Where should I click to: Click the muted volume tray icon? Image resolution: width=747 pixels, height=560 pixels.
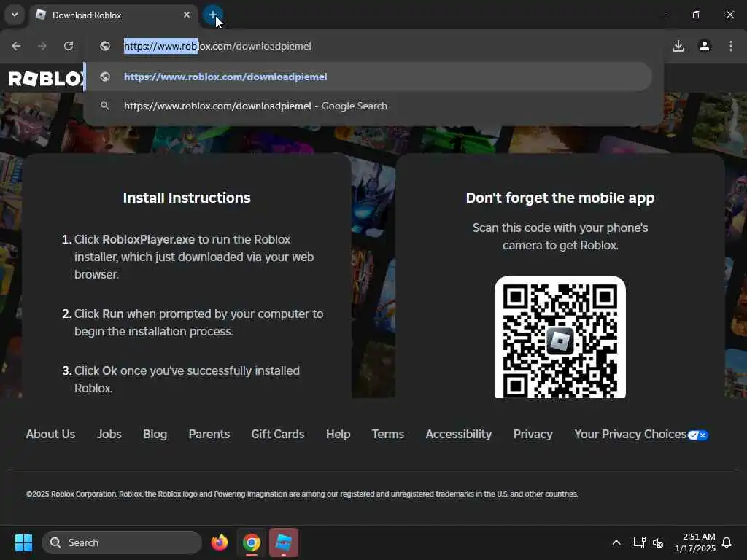pos(658,542)
